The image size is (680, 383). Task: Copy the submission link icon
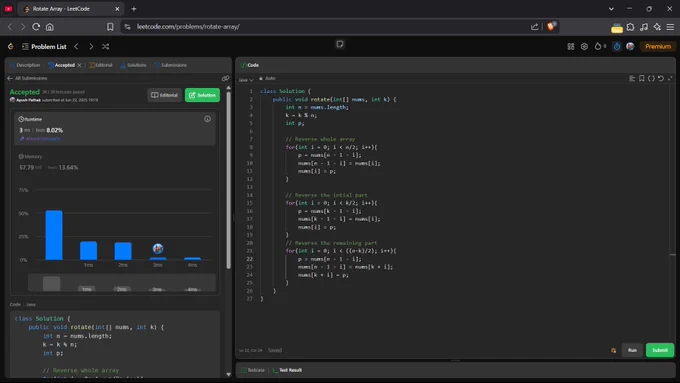[225, 79]
